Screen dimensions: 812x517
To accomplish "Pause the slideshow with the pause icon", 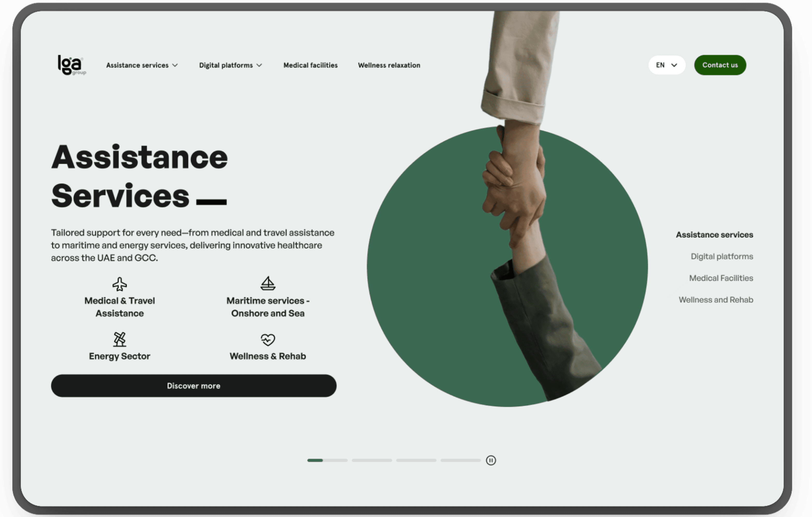I will click(491, 460).
